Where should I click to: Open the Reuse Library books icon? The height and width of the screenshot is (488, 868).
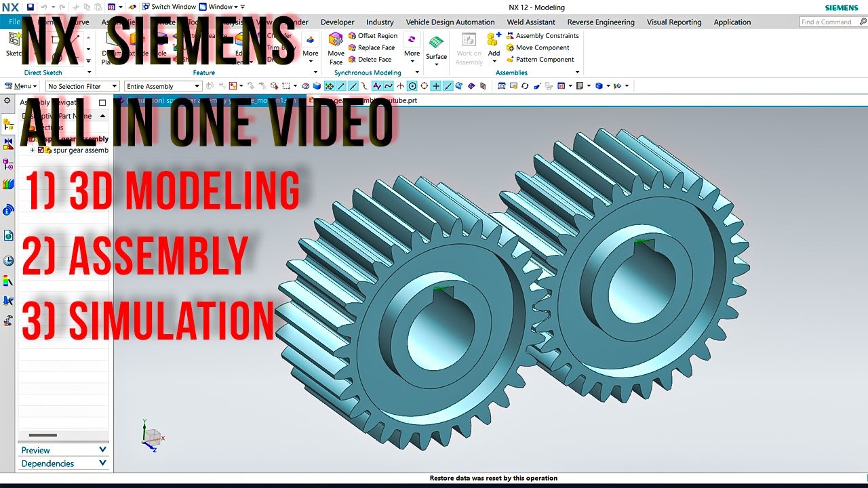tap(8, 184)
